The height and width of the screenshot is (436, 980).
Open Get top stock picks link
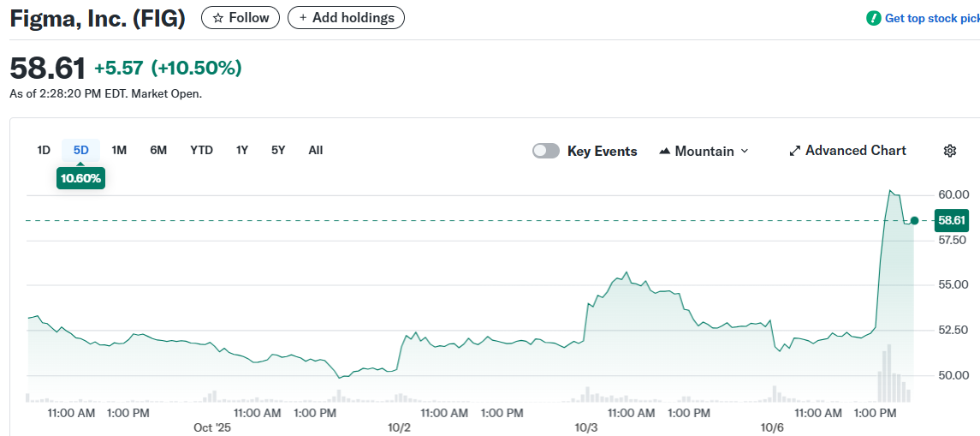point(931,18)
